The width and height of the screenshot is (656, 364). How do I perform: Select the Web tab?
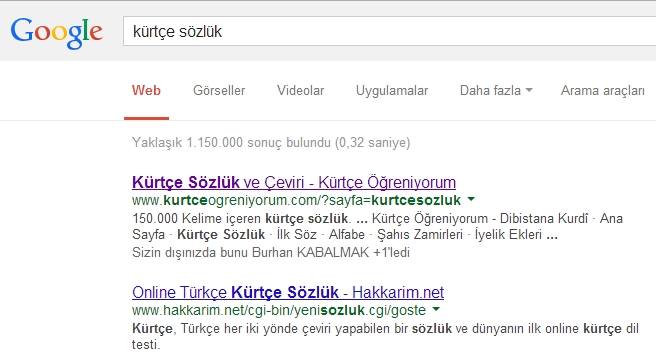point(146,90)
